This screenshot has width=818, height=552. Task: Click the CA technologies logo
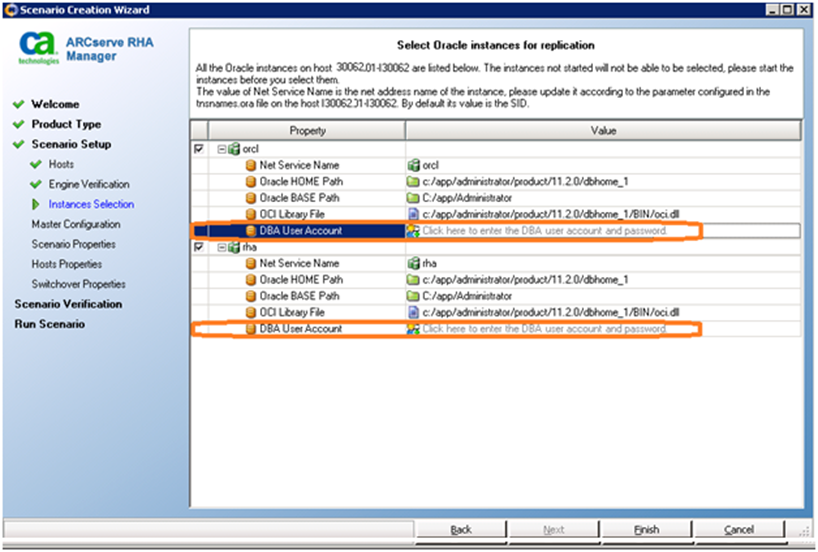point(38,48)
